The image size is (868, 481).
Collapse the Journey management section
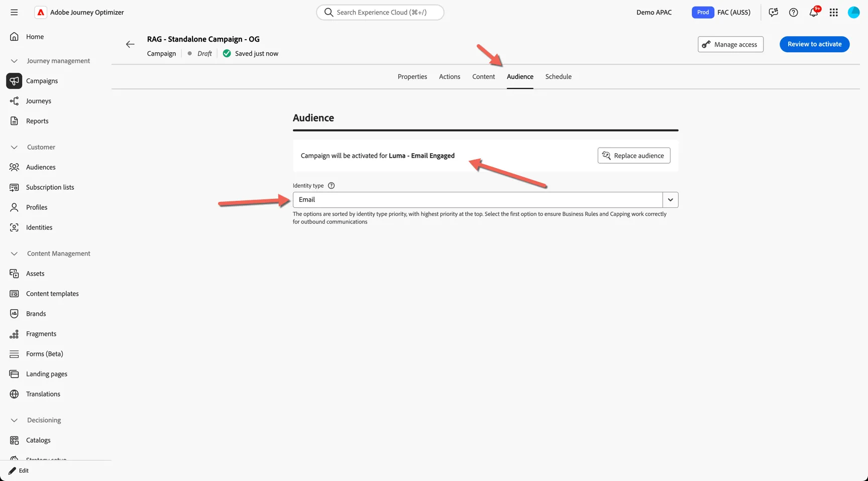pos(14,61)
